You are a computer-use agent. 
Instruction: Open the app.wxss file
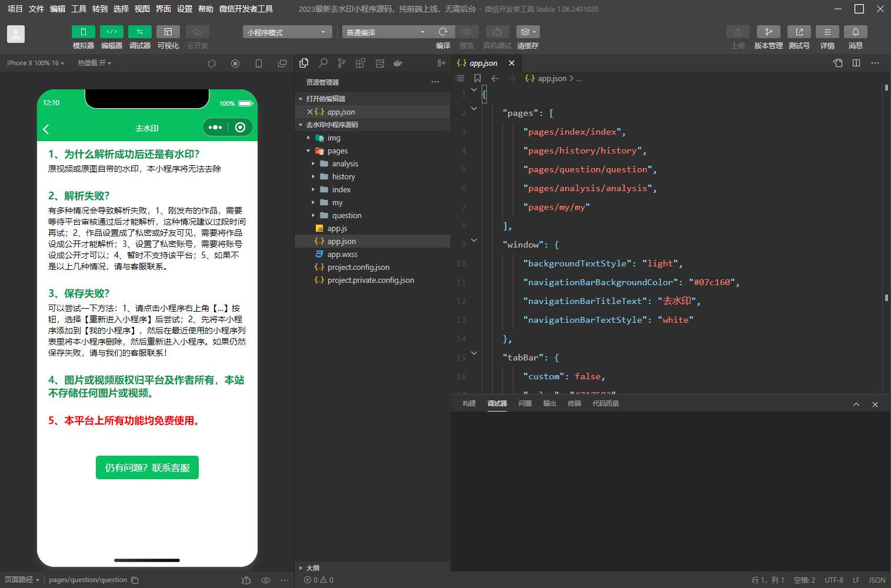pos(372,254)
